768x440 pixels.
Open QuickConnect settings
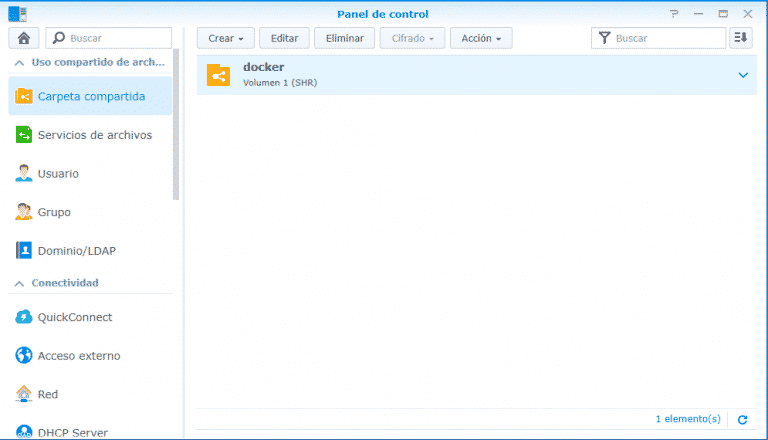click(x=74, y=317)
